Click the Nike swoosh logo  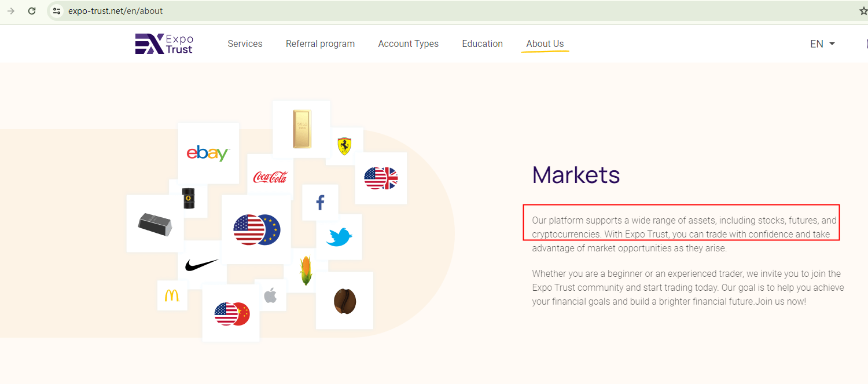[x=202, y=265]
